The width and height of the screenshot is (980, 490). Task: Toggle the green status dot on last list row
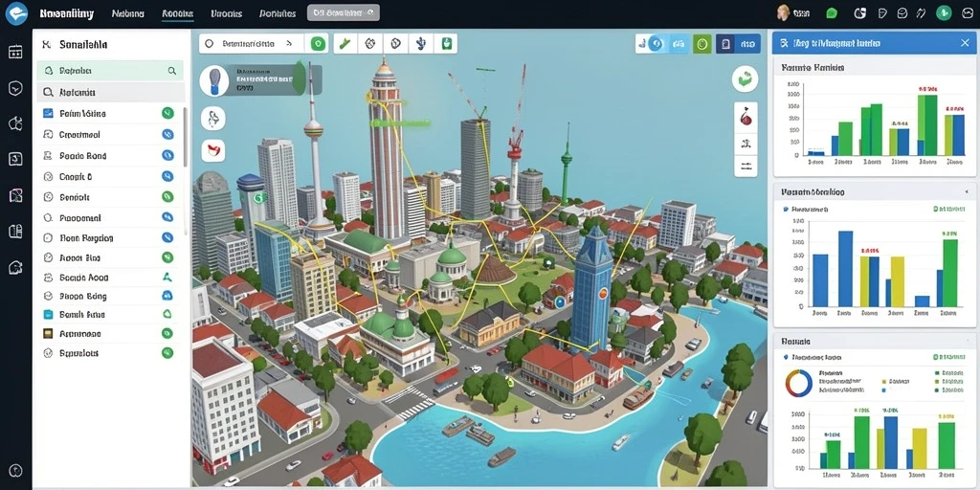(167, 352)
